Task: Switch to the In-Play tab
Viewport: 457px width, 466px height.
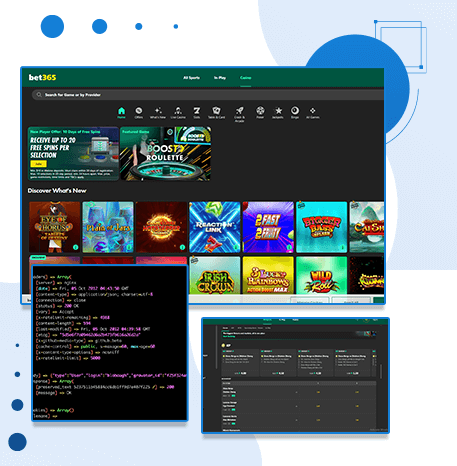Action: [220, 78]
